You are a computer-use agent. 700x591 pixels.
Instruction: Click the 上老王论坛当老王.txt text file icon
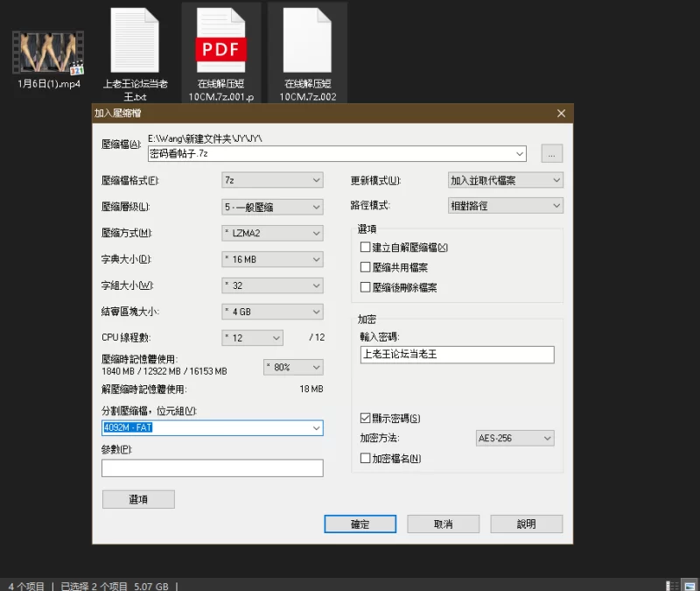pyautogui.click(x=135, y=40)
